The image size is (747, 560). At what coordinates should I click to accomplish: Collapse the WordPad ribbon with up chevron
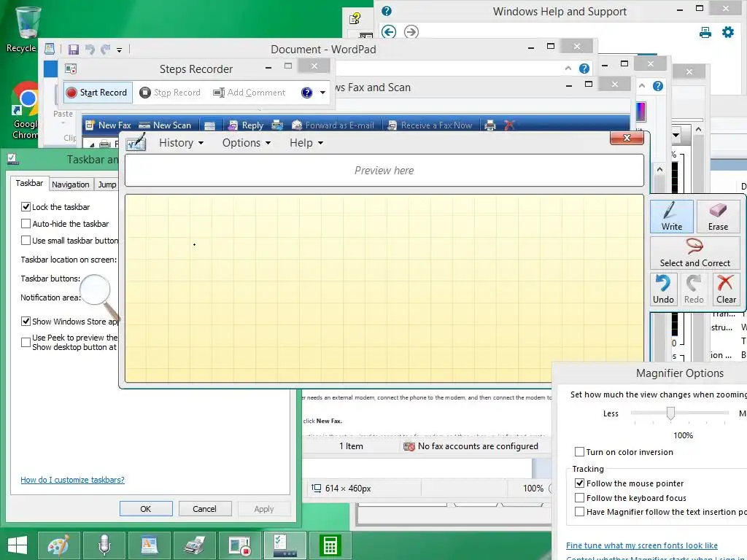click(x=568, y=69)
